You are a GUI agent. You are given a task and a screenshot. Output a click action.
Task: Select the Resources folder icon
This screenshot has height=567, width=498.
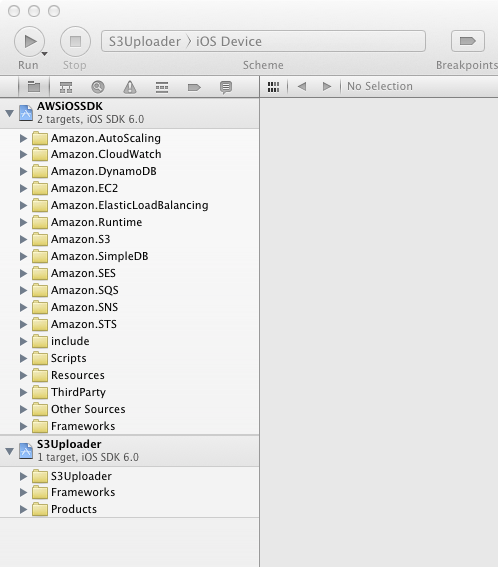pos(40,375)
